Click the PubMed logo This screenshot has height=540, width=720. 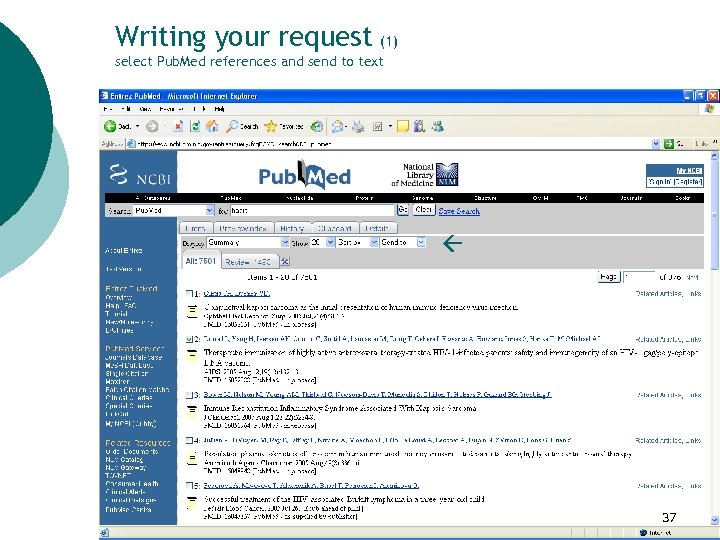point(304,175)
